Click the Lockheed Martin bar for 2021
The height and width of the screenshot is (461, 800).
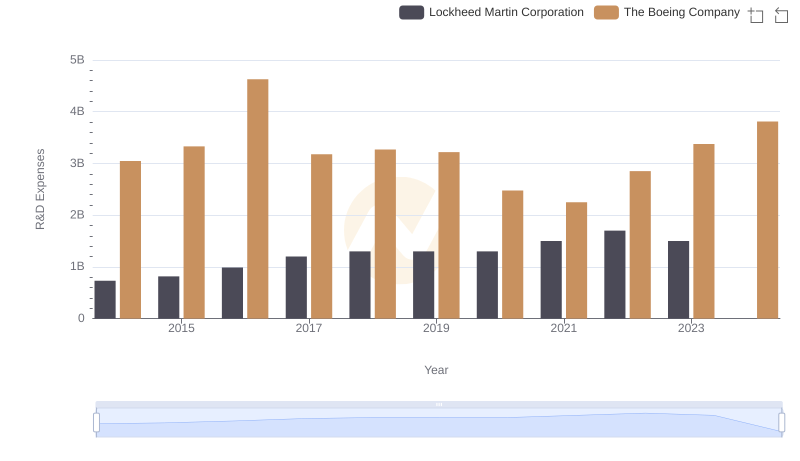point(551,280)
